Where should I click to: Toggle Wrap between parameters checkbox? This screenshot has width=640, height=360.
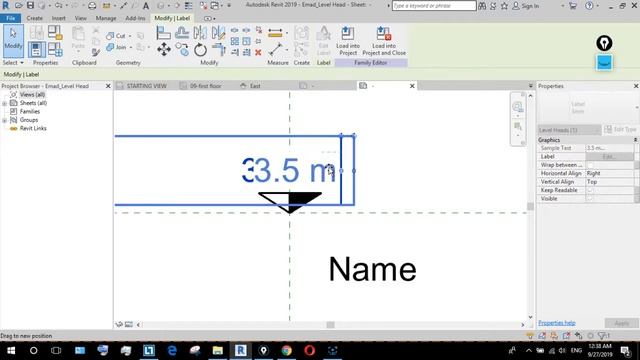click(x=590, y=165)
